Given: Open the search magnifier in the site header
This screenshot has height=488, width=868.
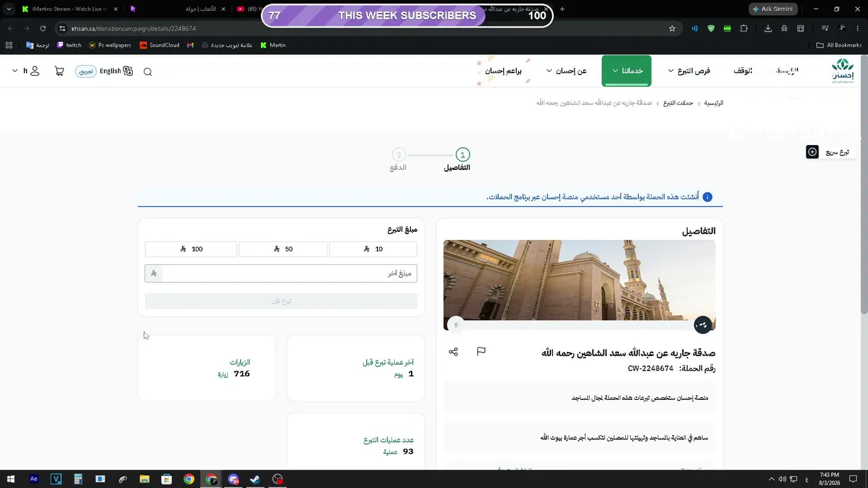Looking at the screenshot, I should pyautogui.click(x=148, y=72).
